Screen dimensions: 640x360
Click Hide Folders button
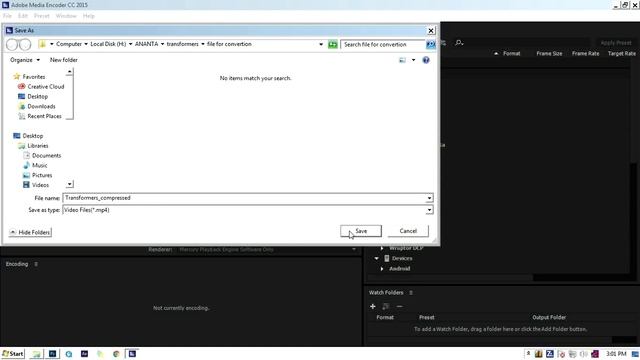click(30, 232)
